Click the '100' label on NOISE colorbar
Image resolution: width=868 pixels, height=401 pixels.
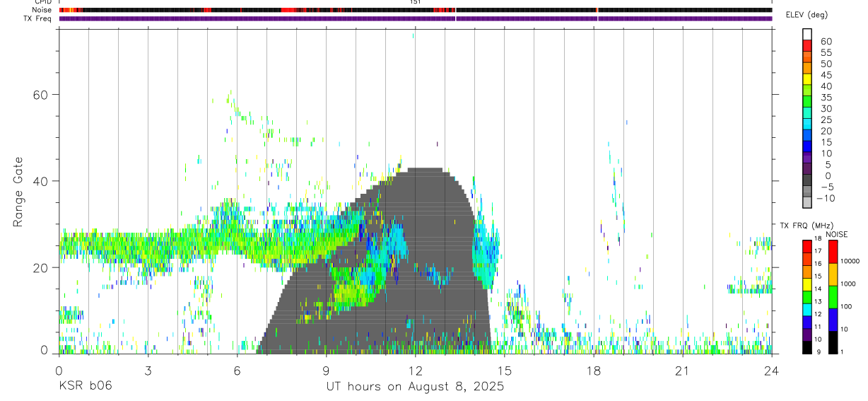click(x=846, y=307)
